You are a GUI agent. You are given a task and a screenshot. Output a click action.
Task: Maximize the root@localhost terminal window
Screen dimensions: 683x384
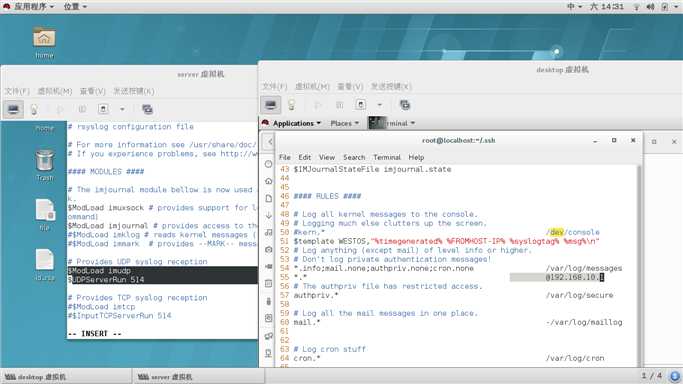614,140
